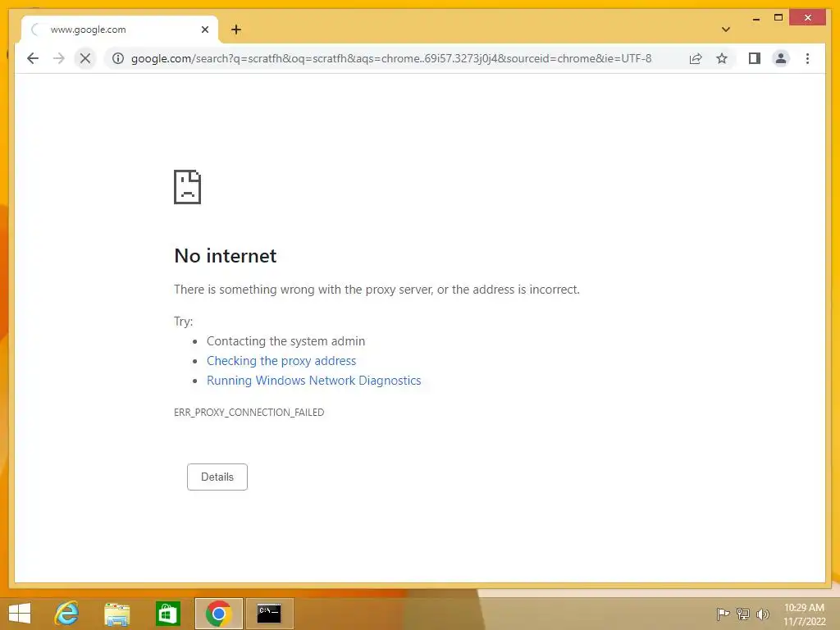Image resolution: width=840 pixels, height=630 pixels.
Task: Bookmark this page with the star icon
Action: [x=722, y=58]
